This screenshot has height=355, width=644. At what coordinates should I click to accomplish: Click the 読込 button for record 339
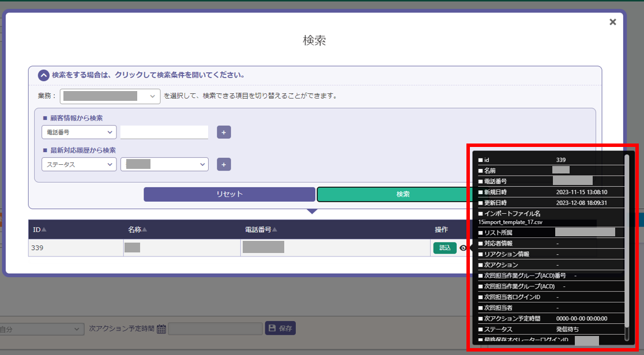(445, 248)
